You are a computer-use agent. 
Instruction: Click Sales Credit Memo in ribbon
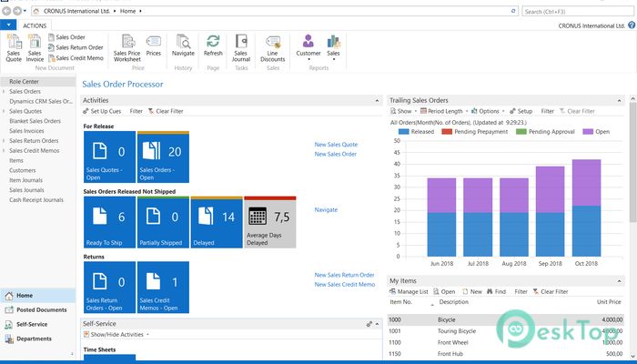tap(76, 58)
